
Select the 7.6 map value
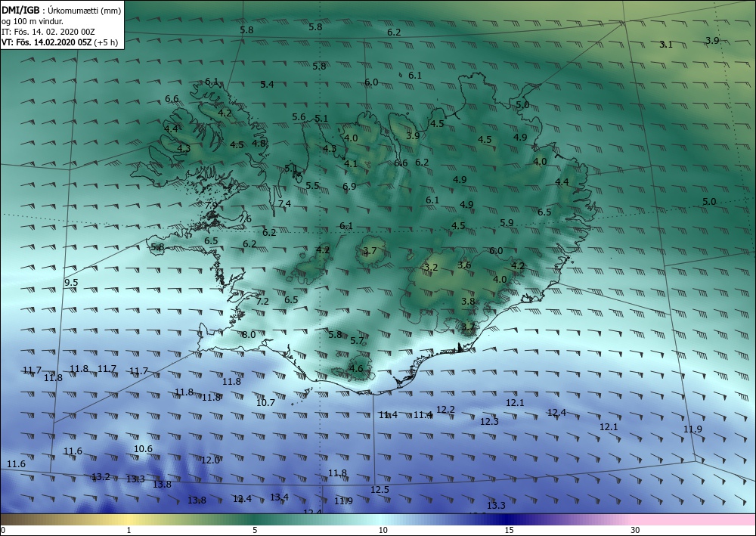click(x=245, y=218)
